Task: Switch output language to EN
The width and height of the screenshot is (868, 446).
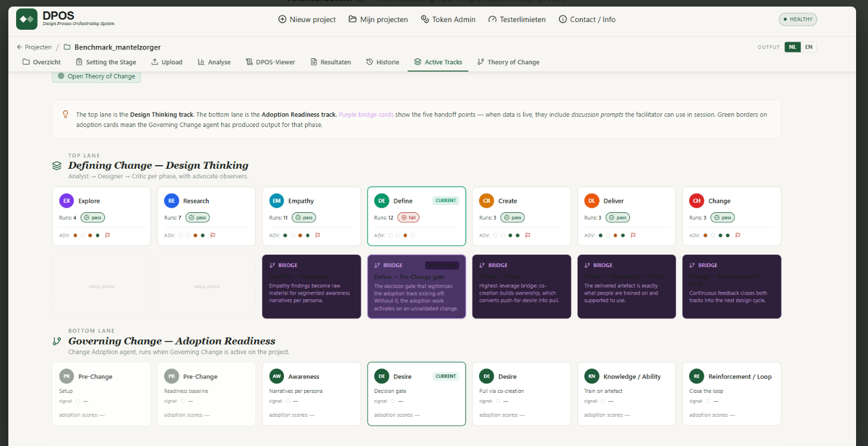Action: tap(808, 47)
